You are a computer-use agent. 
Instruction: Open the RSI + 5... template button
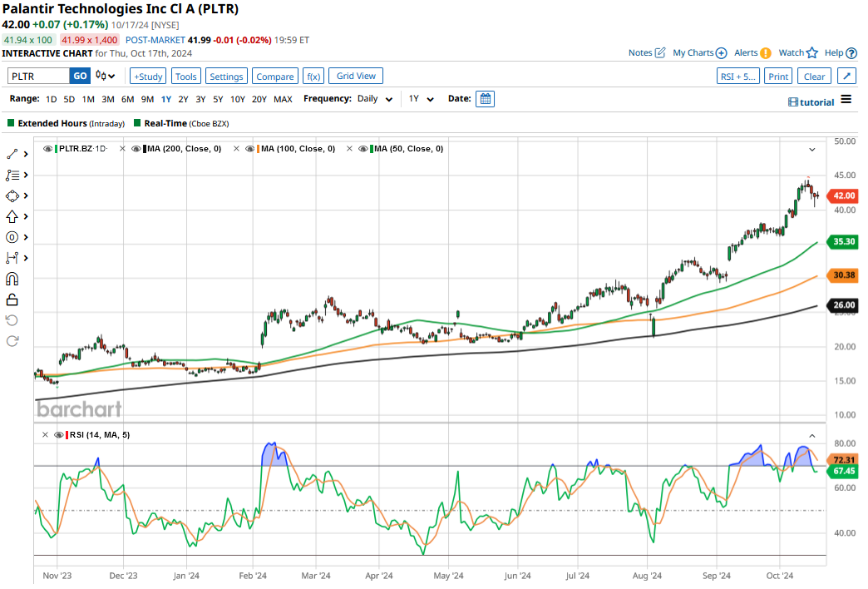click(x=738, y=77)
